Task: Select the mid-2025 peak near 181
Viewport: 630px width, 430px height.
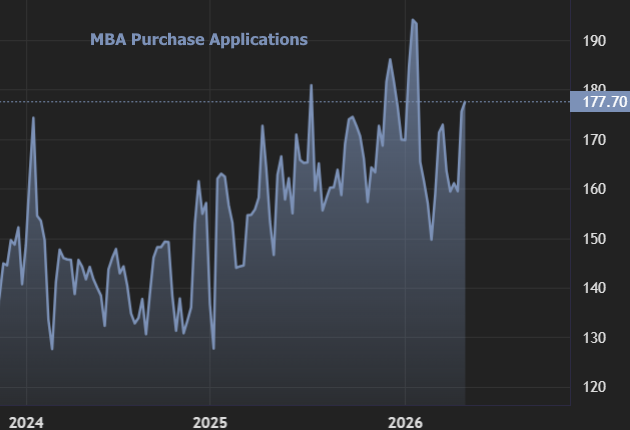Action: click(x=311, y=85)
